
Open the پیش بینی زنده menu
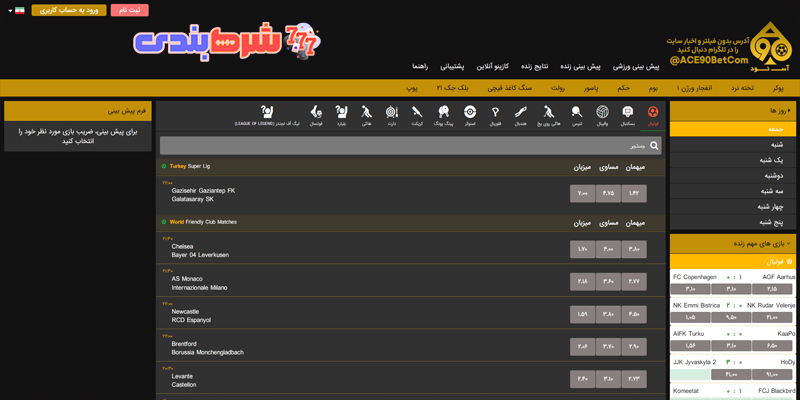581,67
